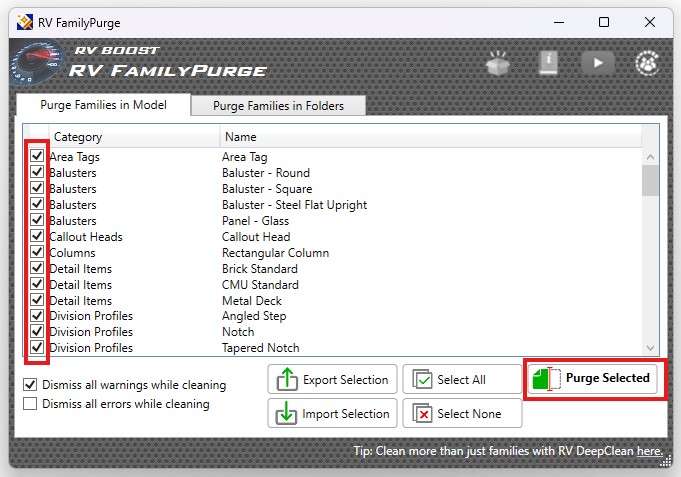Click the green Export Selection arrow icon

pyautogui.click(x=287, y=380)
